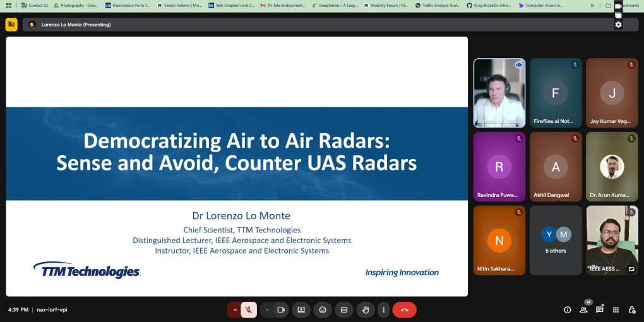Click the overlay stacked windows icon
This screenshot has height=322, width=644.
click(x=618, y=15)
